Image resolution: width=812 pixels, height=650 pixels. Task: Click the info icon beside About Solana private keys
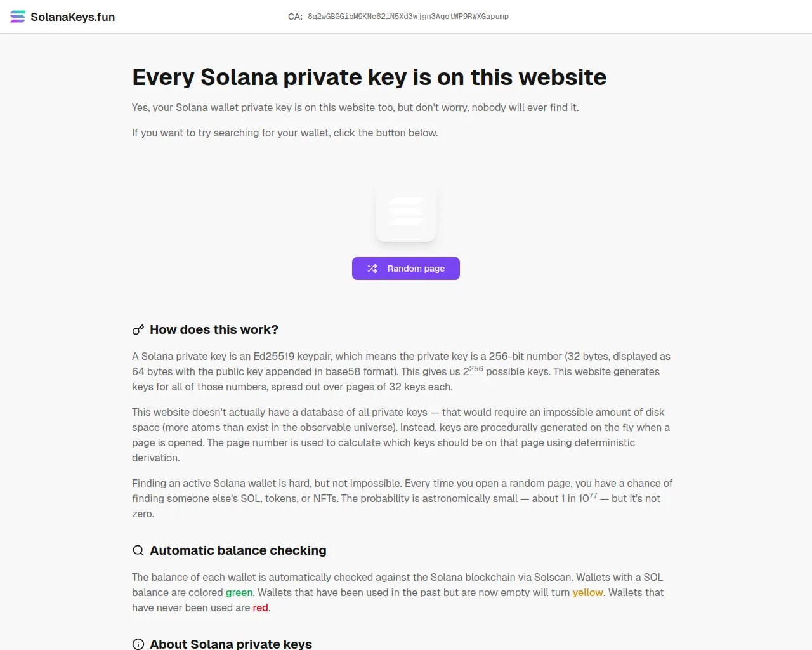pos(138,644)
